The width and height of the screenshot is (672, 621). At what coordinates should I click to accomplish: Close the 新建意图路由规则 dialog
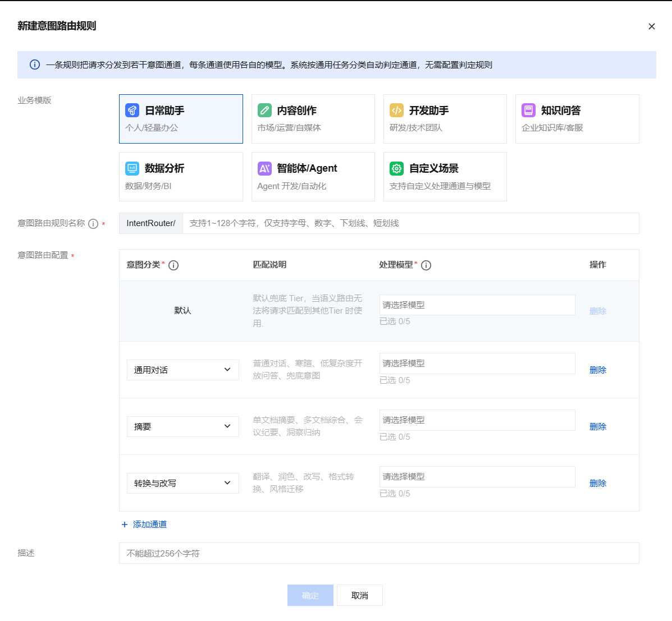tap(651, 26)
